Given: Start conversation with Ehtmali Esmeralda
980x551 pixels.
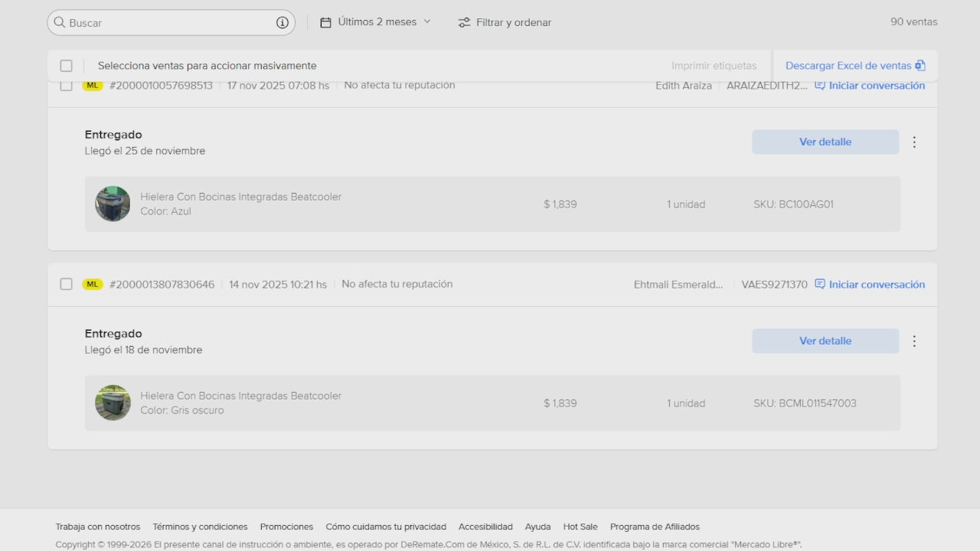Looking at the screenshot, I should 870,285.
